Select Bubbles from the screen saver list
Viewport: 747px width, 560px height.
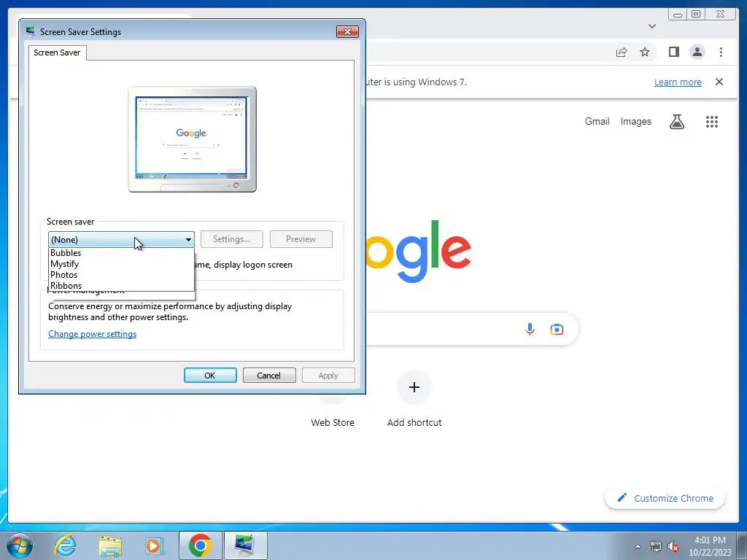click(x=122, y=253)
